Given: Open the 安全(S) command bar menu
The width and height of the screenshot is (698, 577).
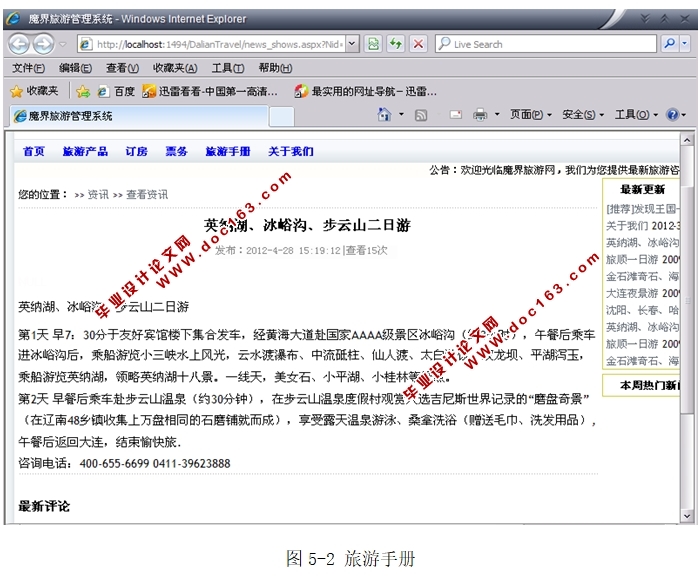Looking at the screenshot, I should (583, 115).
